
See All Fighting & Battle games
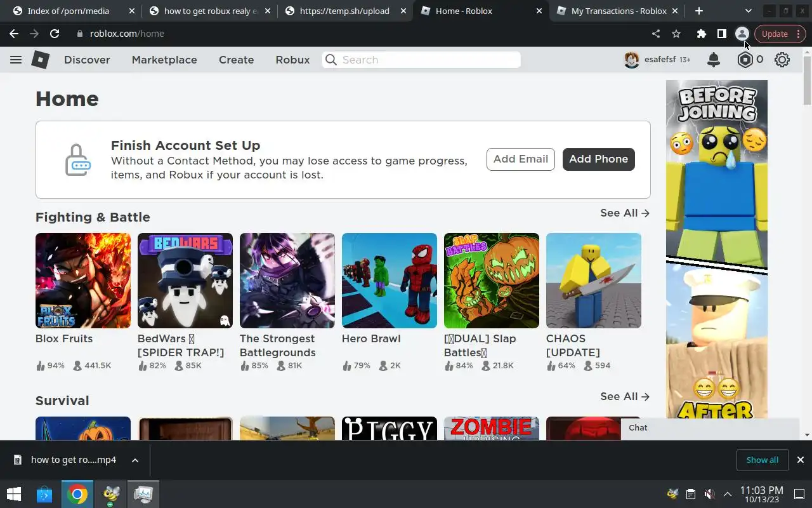coord(625,213)
